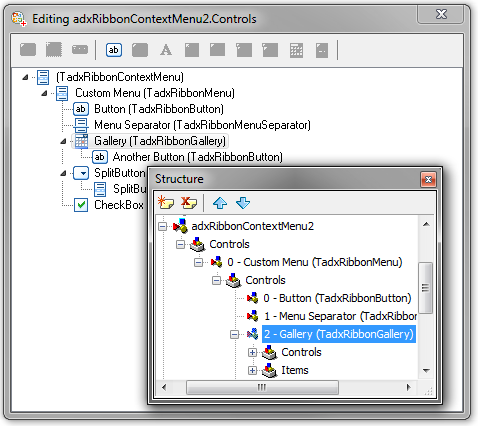Click the adxRibbonContextMenu2 component icon
478x426 pixels.
(180, 226)
